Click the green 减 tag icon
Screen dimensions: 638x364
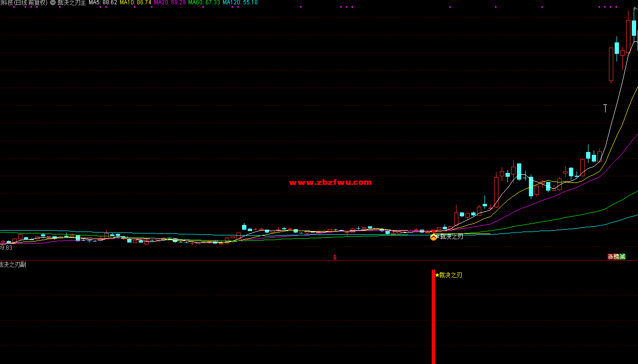[x=622, y=257]
